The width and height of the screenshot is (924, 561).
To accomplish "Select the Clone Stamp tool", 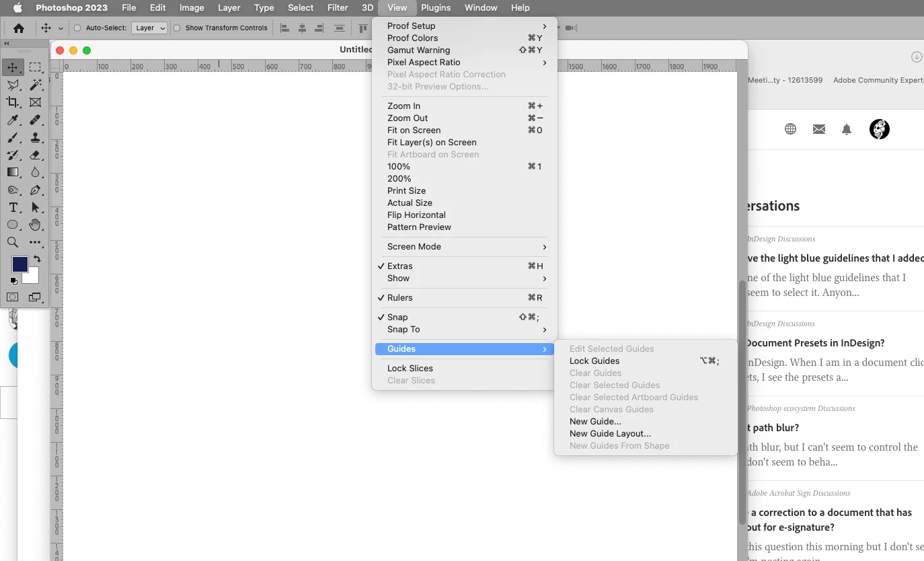I will 36,137.
